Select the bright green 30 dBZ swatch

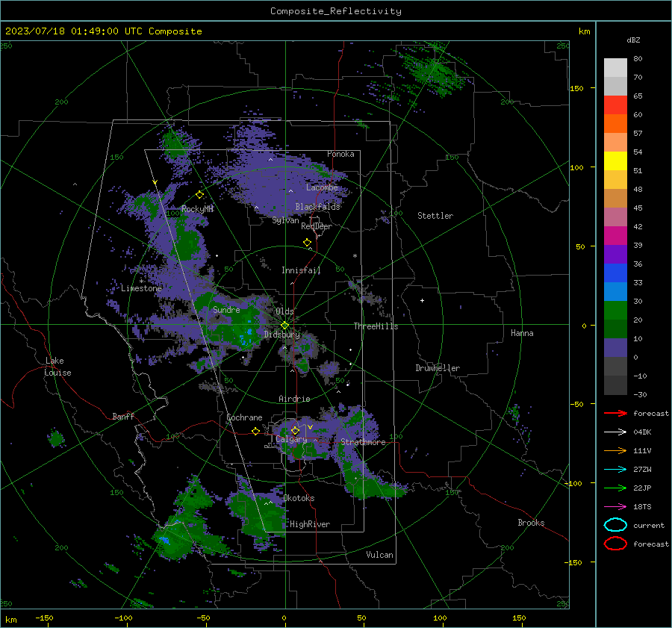pyautogui.click(x=615, y=310)
